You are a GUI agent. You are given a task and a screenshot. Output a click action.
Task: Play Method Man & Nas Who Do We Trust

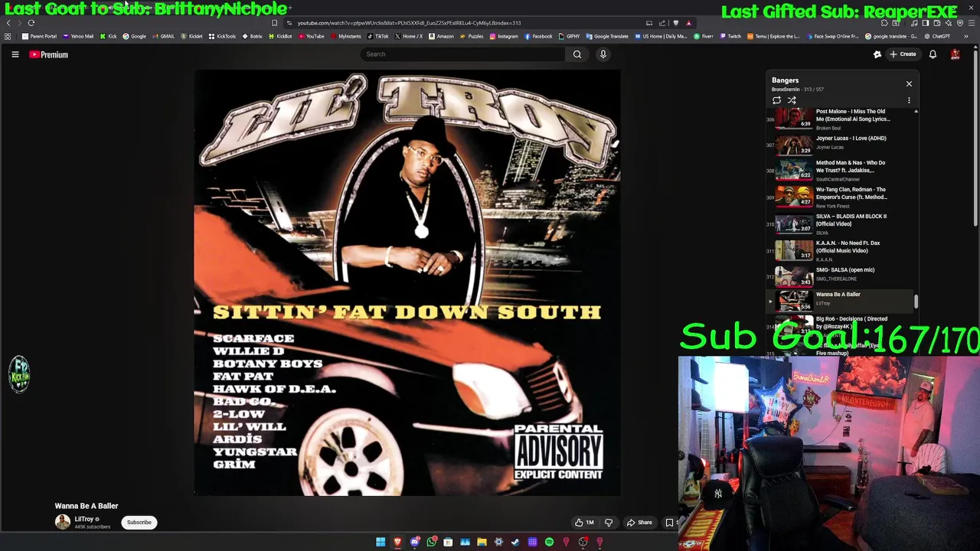click(x=840, y=170)
